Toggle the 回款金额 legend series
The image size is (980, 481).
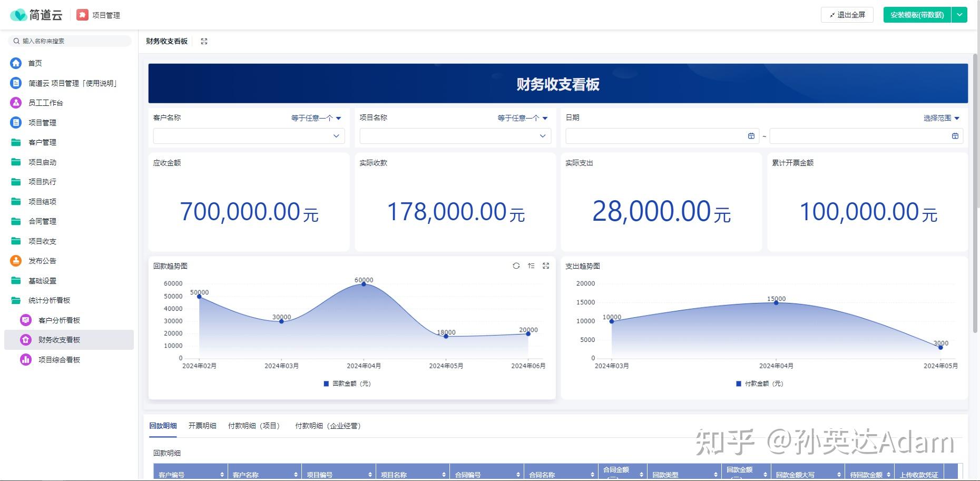tap(347, 384)
